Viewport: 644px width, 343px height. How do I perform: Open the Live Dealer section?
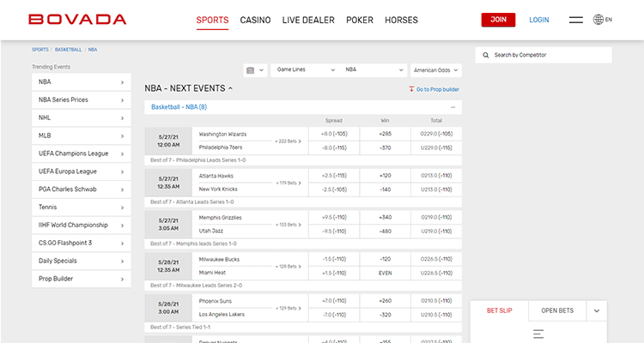coord(308,20)
